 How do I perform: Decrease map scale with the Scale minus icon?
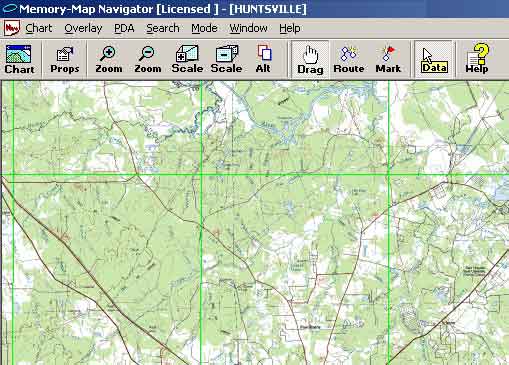click(x=226, y=60)
